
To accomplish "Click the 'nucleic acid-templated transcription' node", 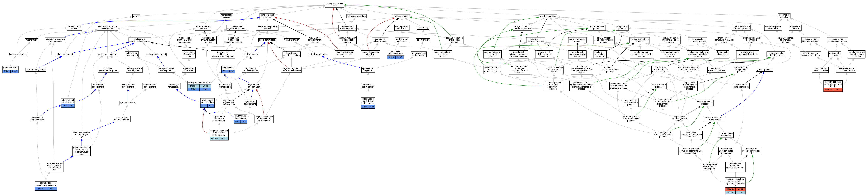I will click(x=715, y=119).
